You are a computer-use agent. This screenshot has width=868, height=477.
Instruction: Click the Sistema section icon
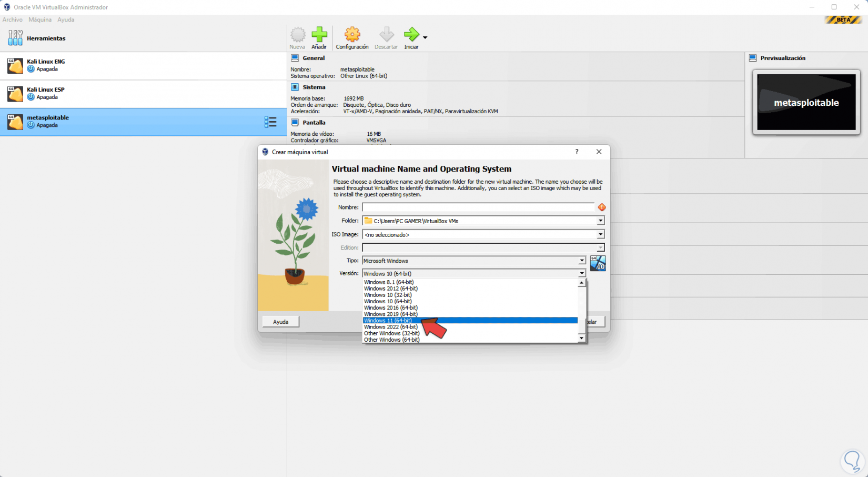tap(295, 87)
